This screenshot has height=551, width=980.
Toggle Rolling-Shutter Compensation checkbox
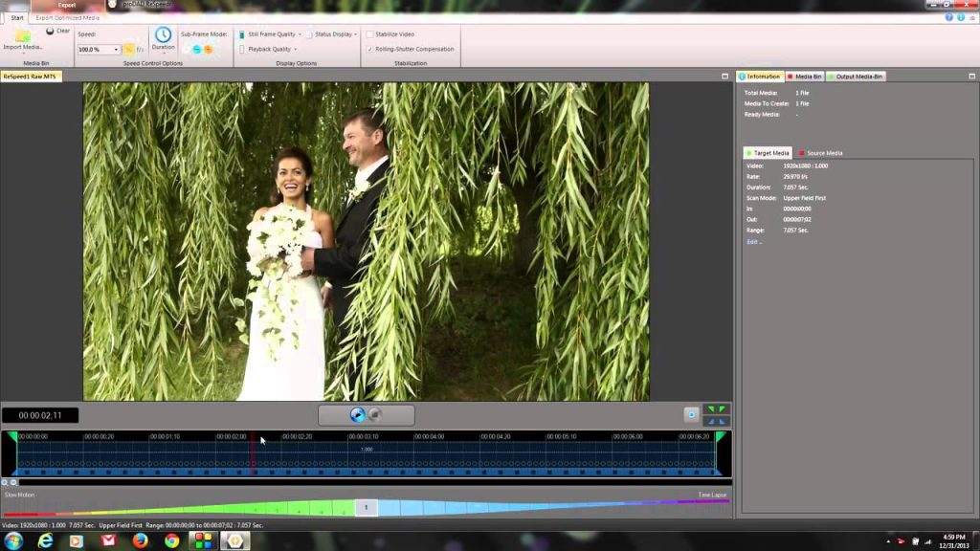370,49
